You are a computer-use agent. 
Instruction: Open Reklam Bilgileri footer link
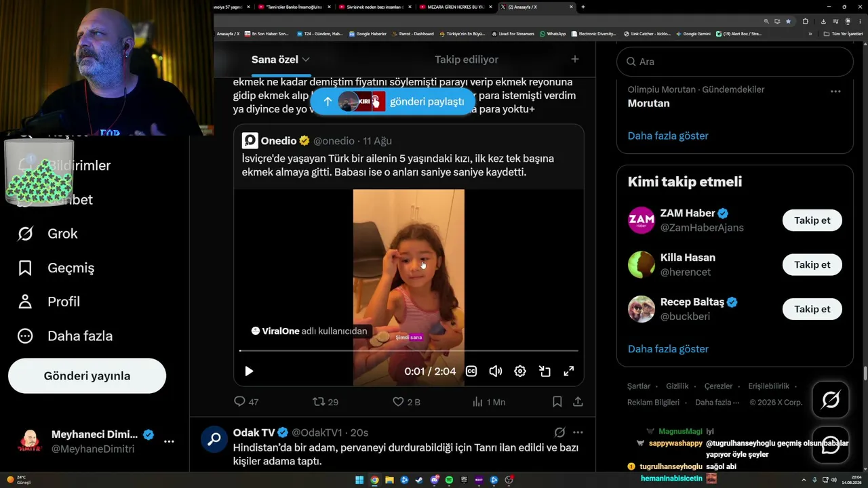tap(653, 402)
